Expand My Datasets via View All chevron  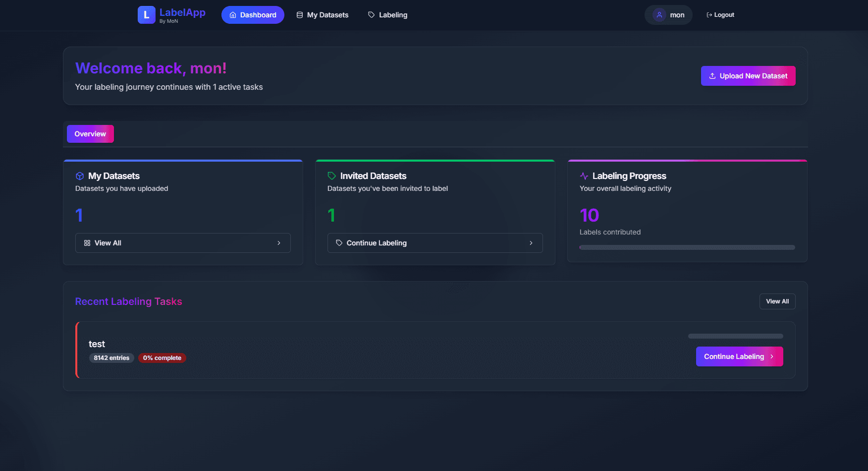(x=279, y=243)
